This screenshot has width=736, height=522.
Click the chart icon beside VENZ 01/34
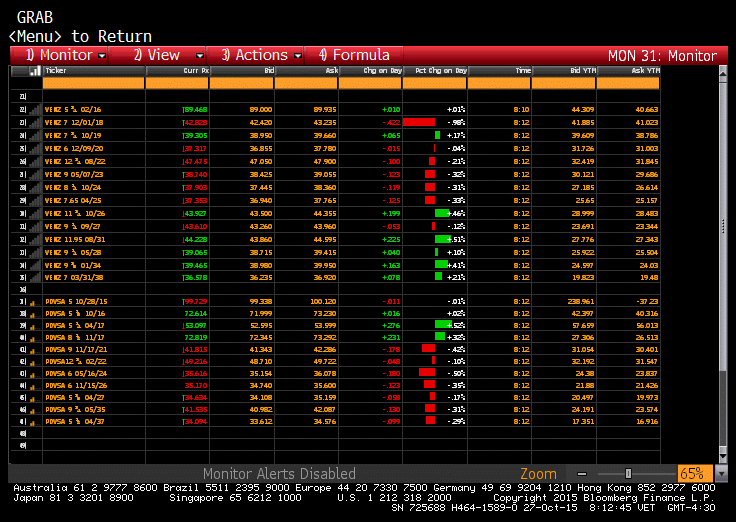tap(35, 266)
